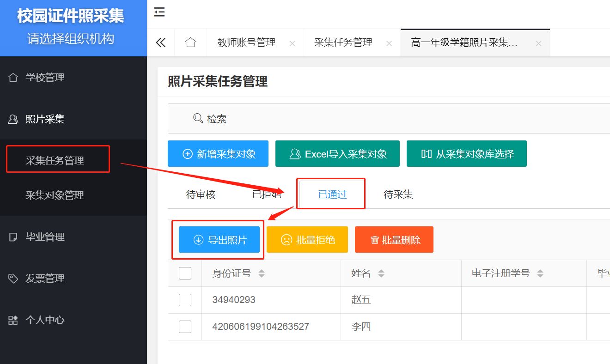Click the 电子注册学号 sort control
Viewport: 610px width, 364px height.
[540, 273]
